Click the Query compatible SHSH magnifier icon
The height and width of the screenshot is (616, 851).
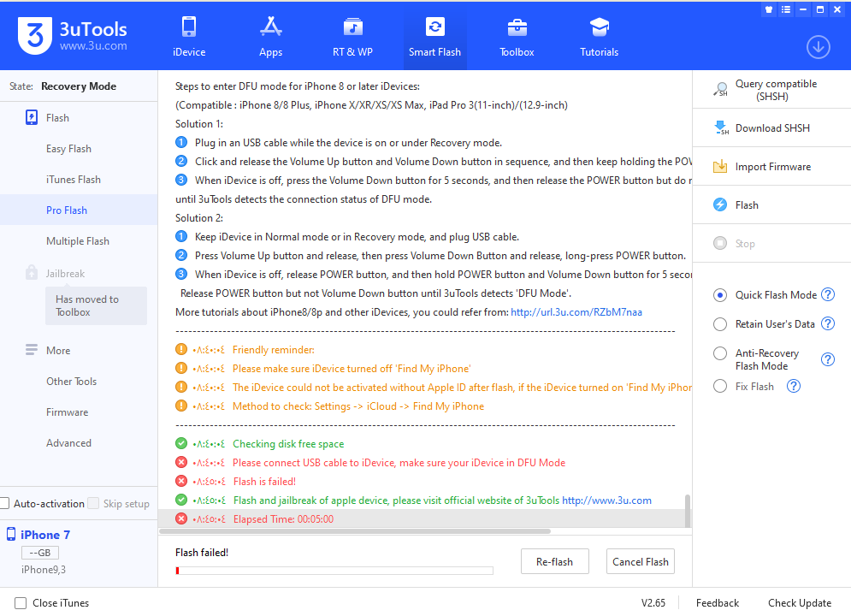click(x=720, y=90)
